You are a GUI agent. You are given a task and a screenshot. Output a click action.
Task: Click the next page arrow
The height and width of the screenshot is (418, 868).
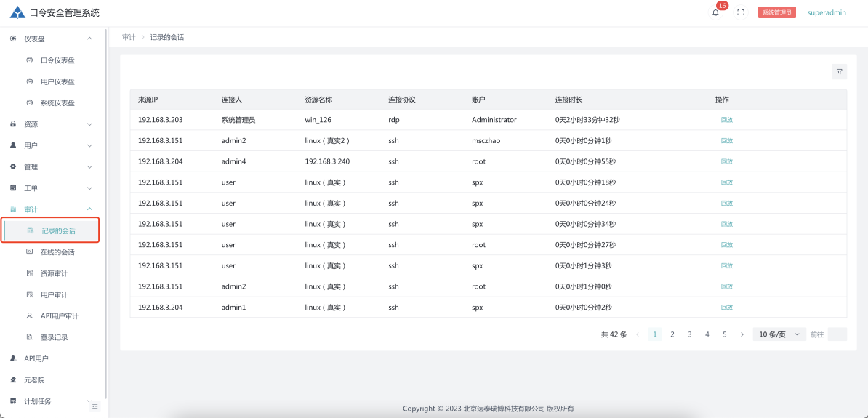(x=742, y=334)
